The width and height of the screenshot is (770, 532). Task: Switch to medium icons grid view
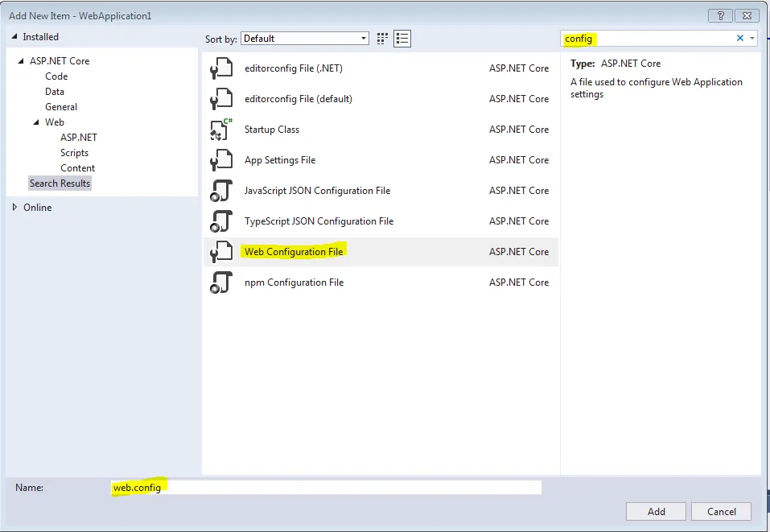pos(382,39)
